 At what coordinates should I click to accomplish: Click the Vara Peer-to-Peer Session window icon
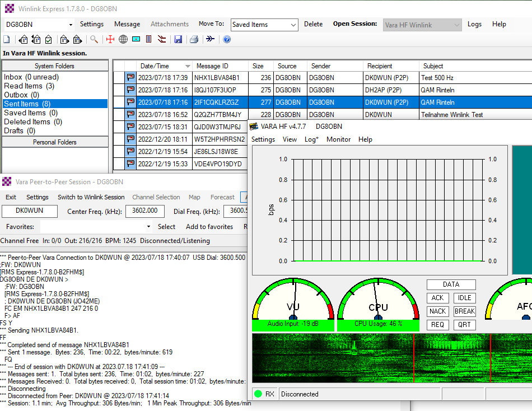click(x=7, y=182)
